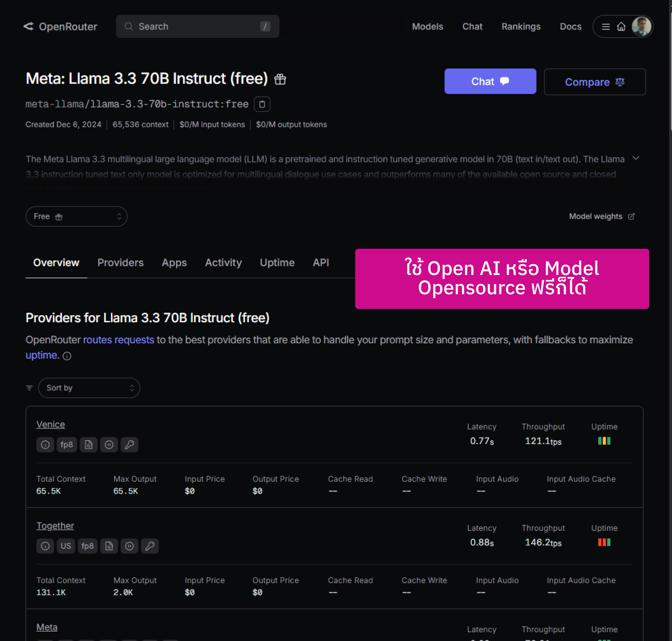Open the Docs nav item
Screen dimensions: 672x641
570,27
